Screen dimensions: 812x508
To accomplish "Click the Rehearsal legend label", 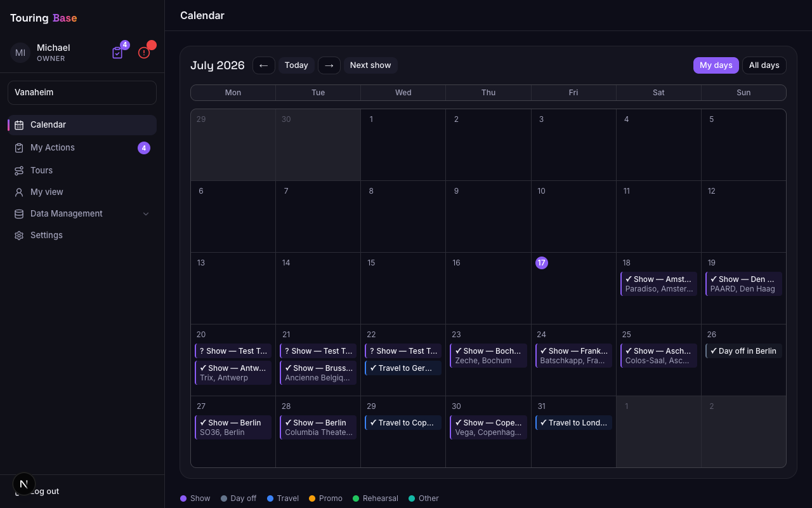I will pyautogui.click(x=381, y=498).
